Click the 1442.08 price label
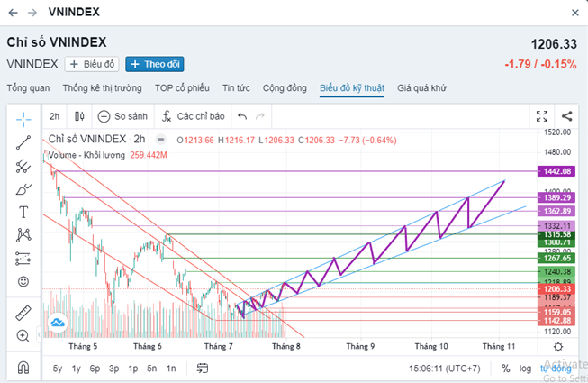Viewport: 588px width, 383px height. (556, 171)
